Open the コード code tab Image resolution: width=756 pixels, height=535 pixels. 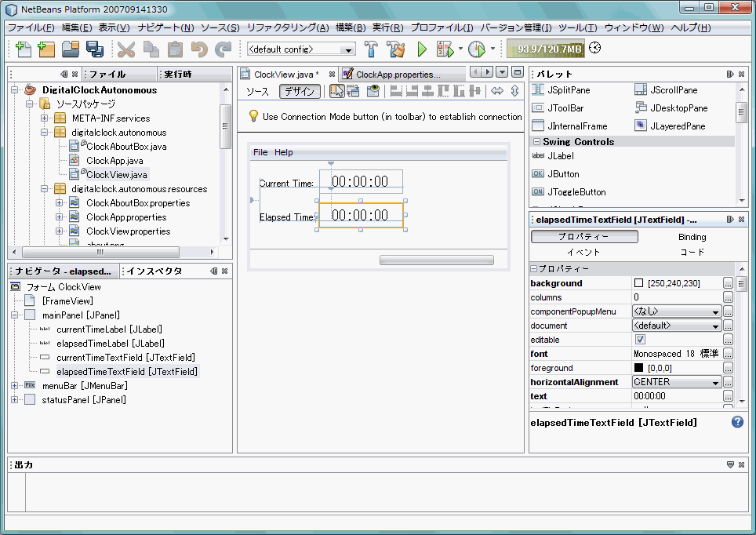(x=692, y=252)
